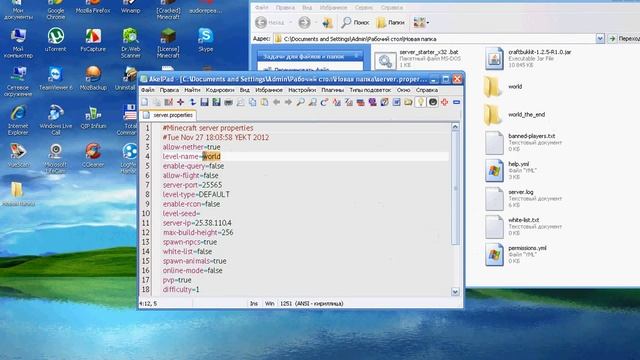Click the Undo left arrow in AkelPad toolbar
The width and height of the screenshot is (640, 360).
coord(276,102)
